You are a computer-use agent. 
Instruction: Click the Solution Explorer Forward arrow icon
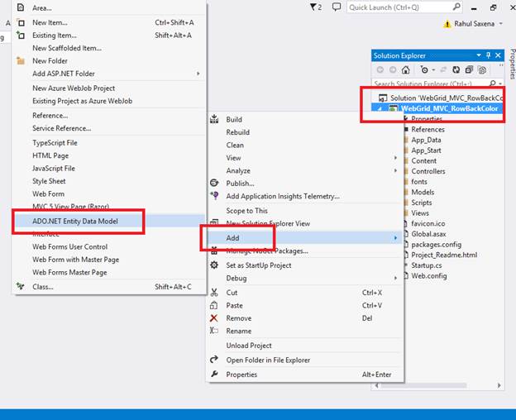click(x=393, y=69)
